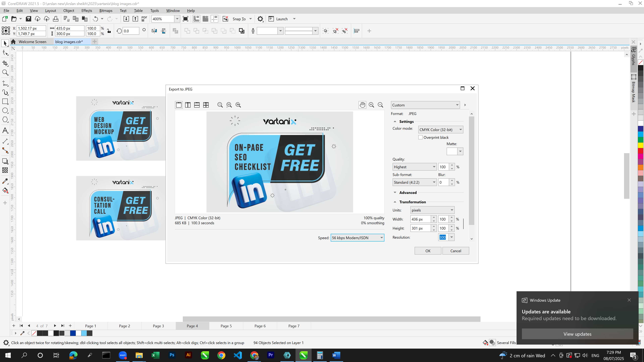Select the Pick tool in toolbox
Image resolution: width=644 pixels, height=362 pixels.
pyautogui.click(x=5, y=43)
